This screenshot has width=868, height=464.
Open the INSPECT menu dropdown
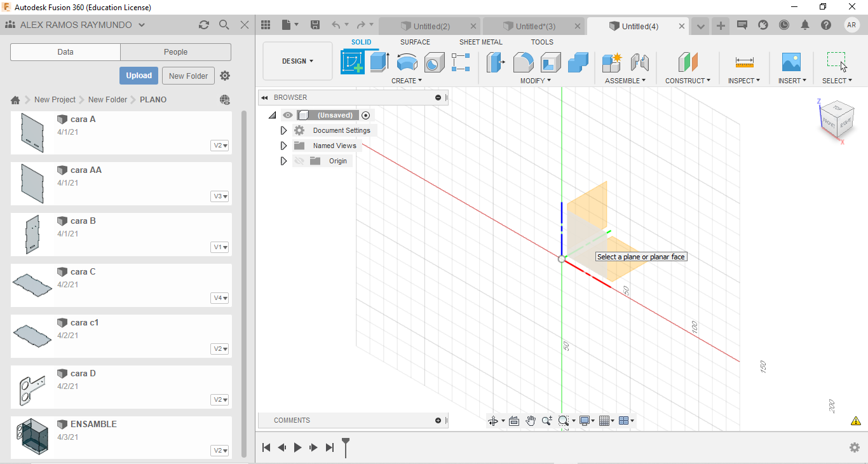coord(744,81)
